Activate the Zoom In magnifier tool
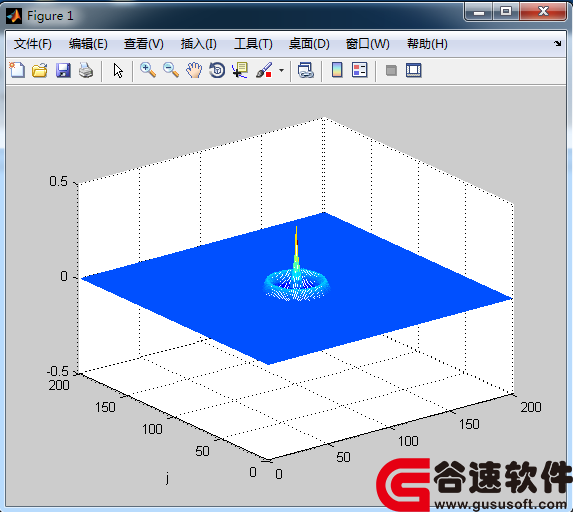 point(148,70)
